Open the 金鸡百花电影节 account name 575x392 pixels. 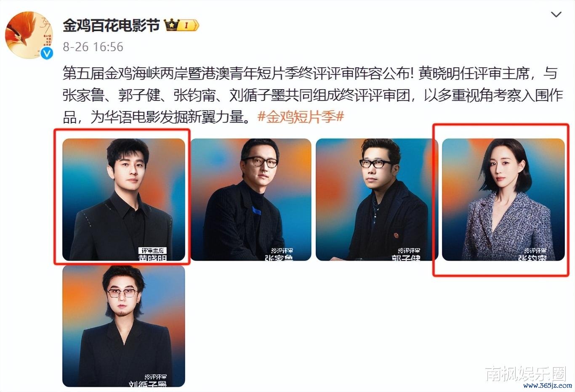tap(112, 25)
